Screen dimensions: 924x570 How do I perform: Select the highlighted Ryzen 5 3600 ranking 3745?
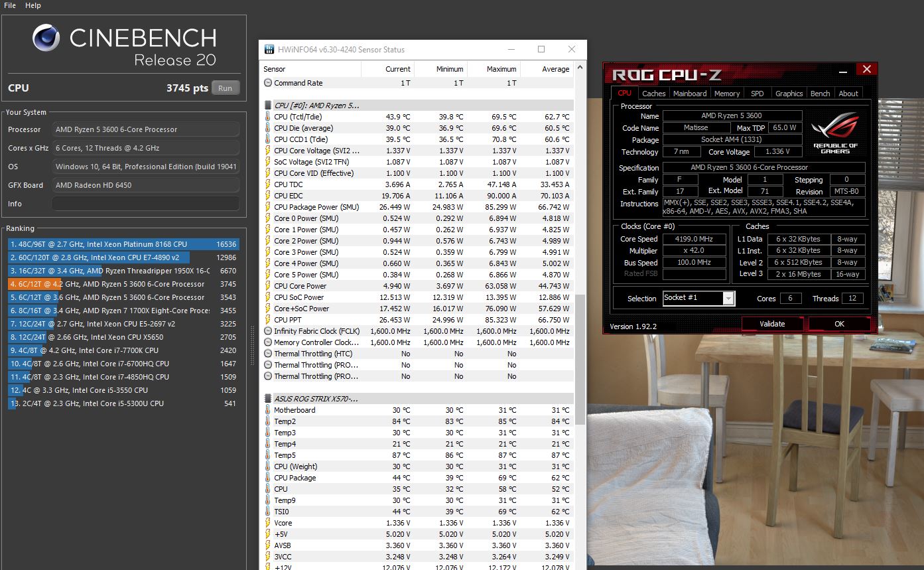coord(123,284)
